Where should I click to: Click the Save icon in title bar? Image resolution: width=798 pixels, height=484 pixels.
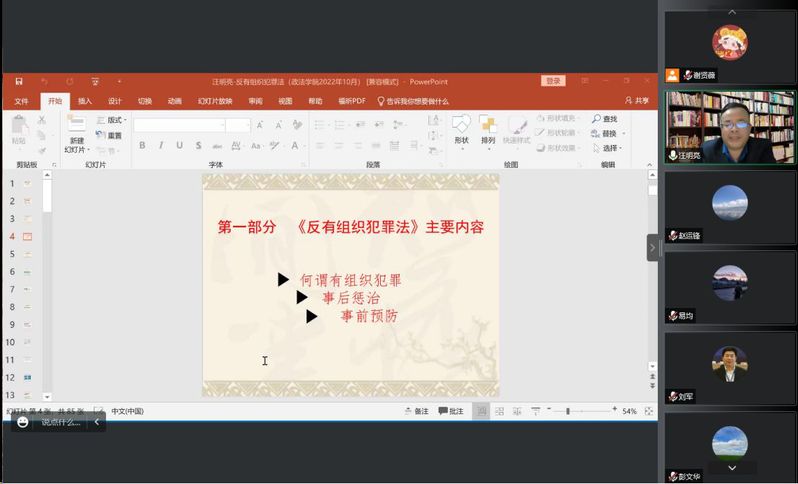pyautogui.click(x=18, y=81)
